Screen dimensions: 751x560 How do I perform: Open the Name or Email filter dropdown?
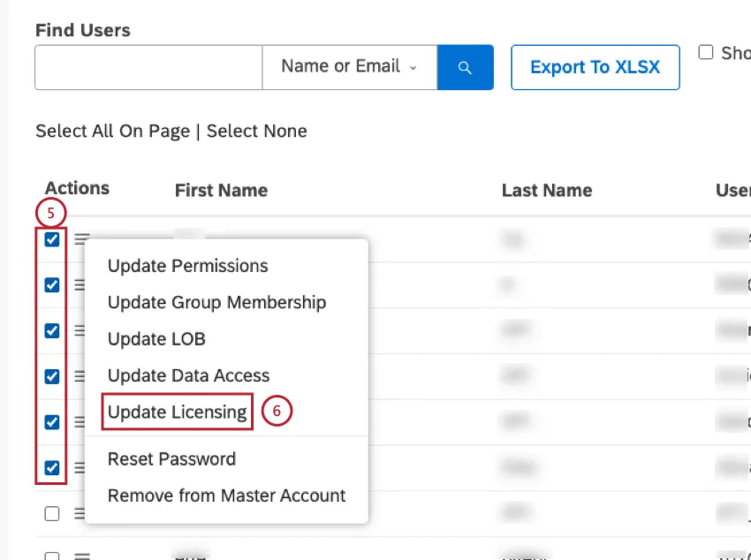pyautogui.click(x=348, y=66)
